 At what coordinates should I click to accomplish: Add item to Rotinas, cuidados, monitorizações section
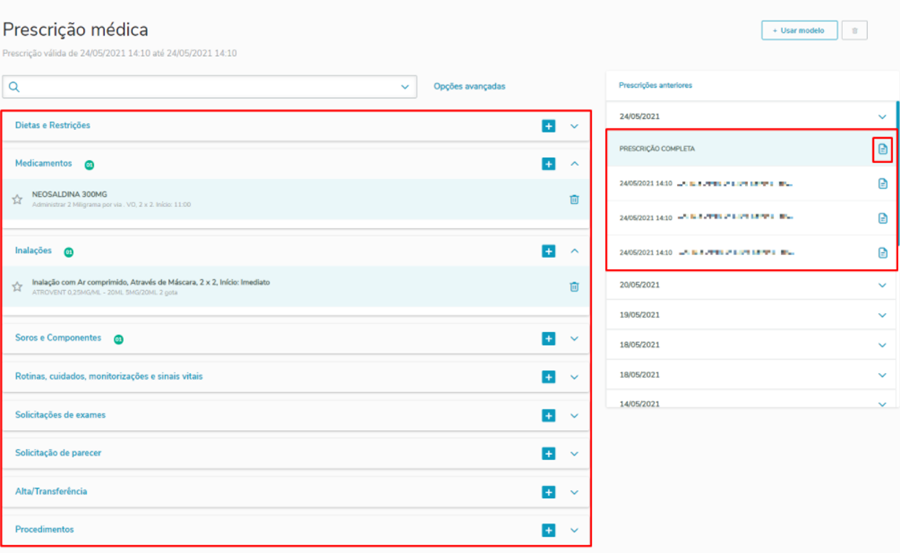[549, 377]
